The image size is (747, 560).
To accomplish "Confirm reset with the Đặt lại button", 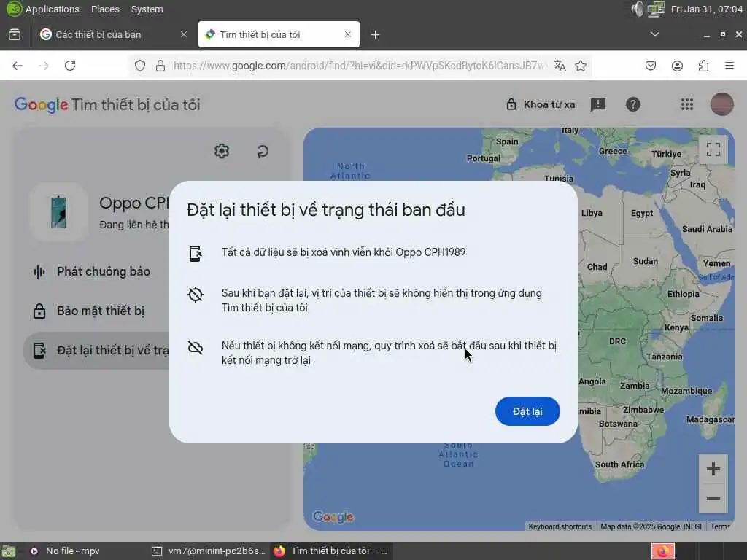I will pyautogui.click(x=527, y=411).
